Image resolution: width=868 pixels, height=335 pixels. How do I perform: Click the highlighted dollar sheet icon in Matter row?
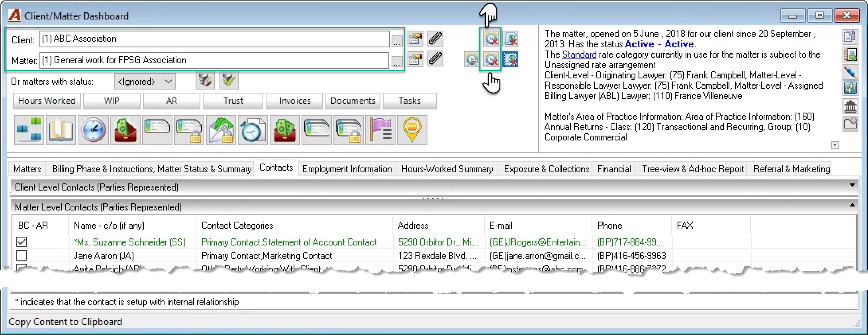[x=511, y=59]
